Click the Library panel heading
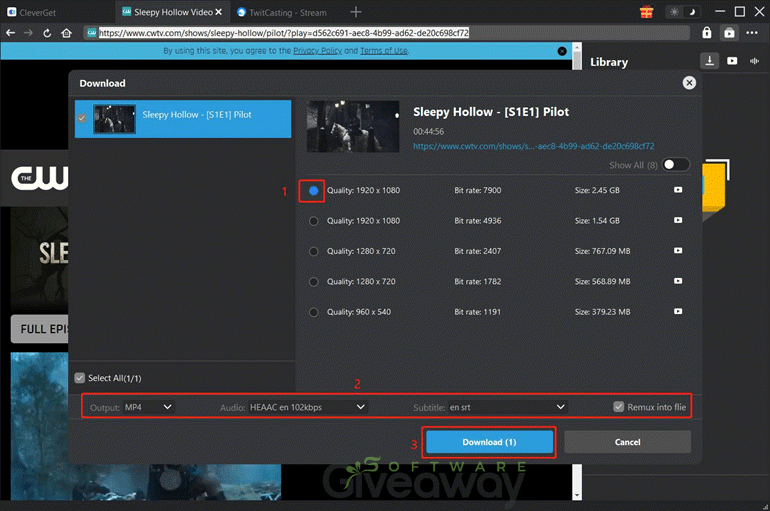Screen dimensions: 770x511 (x=609, y=62)
